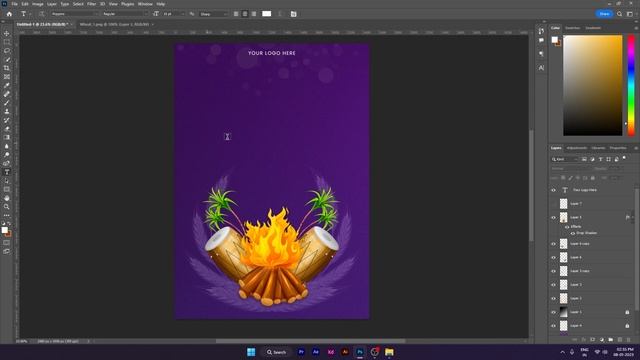Open the tool preset picker arrow

[x=30, y=14]
